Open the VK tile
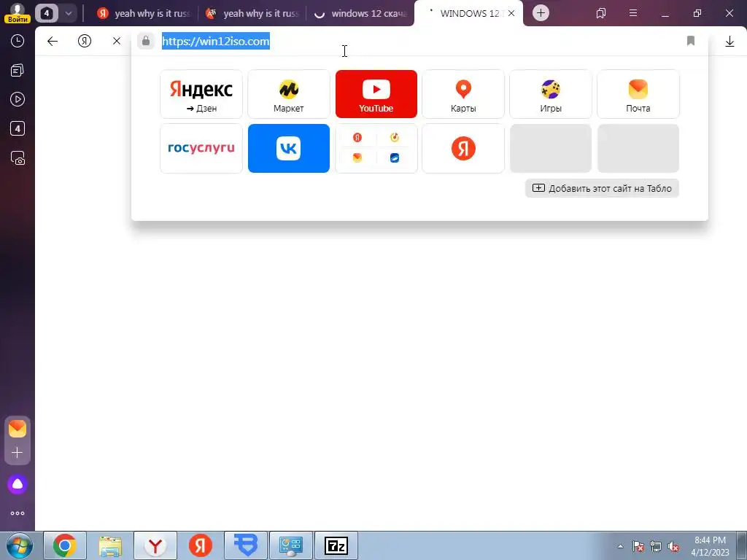Image resolution: width=747 pixels, height=560 pixels. [289, 148]
